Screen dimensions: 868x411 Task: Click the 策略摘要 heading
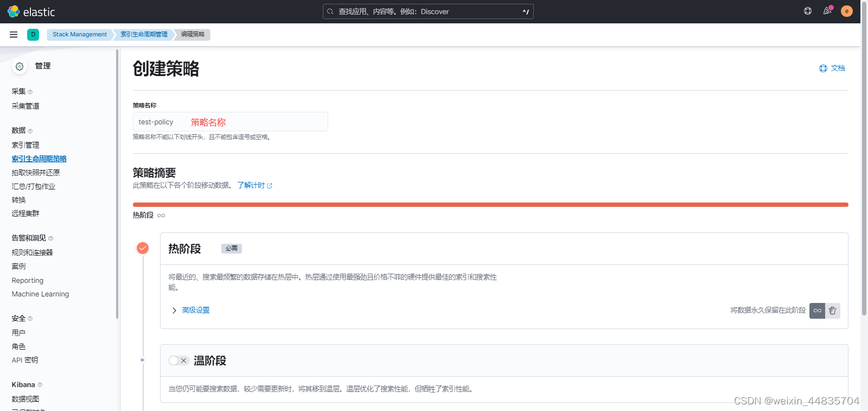pos(155,173)
